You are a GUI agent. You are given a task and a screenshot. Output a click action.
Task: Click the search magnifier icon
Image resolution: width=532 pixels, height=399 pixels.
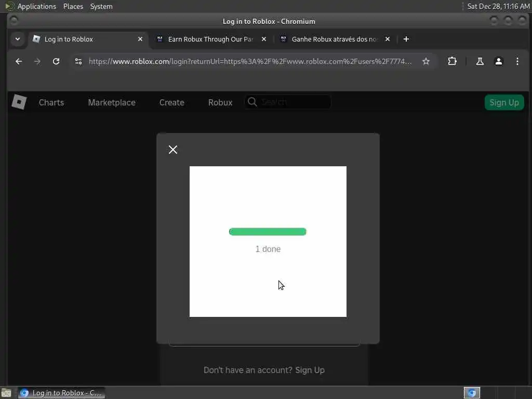[x=252, y=102]
